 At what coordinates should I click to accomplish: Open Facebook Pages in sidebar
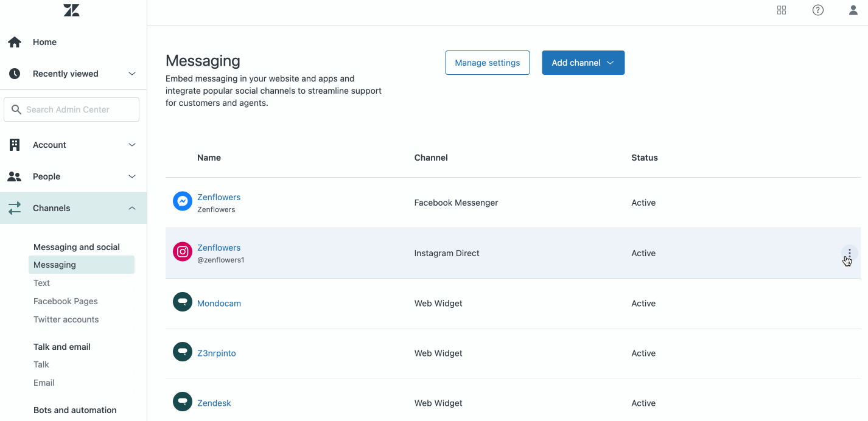pos(66,301)
